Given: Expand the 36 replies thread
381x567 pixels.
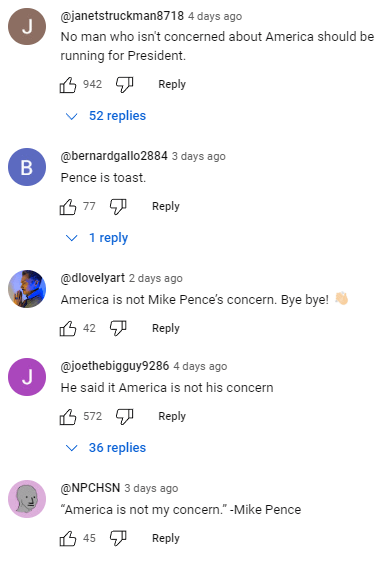Looking at the screenshot, I should point(106,448).
